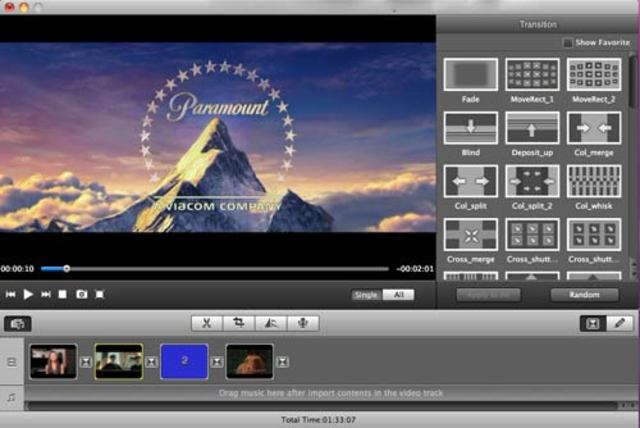Pick the Col_merge transition icon
This screenshot has height=428, width=640.
tap(594, 128)
